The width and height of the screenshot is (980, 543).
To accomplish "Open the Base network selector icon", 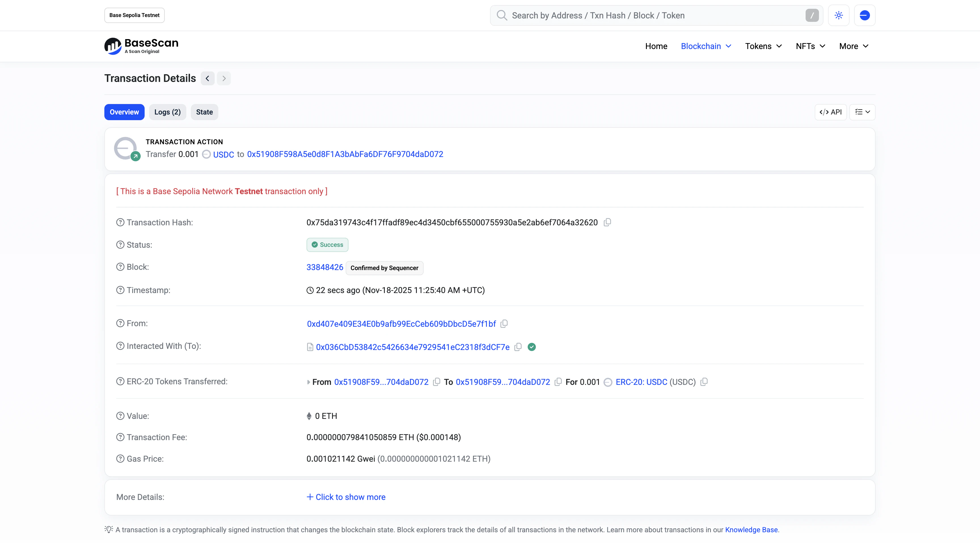I will coord(864,15).
